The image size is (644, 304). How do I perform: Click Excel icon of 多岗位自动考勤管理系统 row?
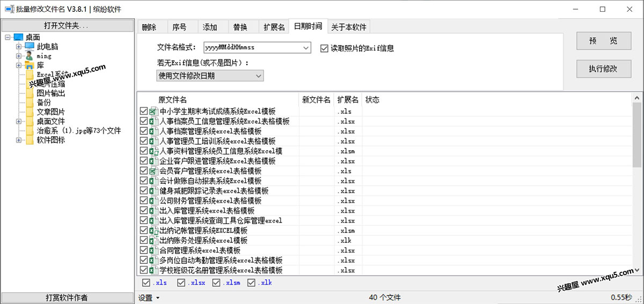[153, 261]
